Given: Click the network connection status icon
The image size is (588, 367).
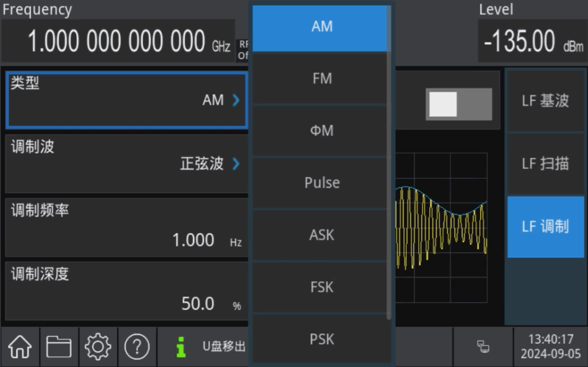Looking at the screenshot, I should (x=483, y=346).
